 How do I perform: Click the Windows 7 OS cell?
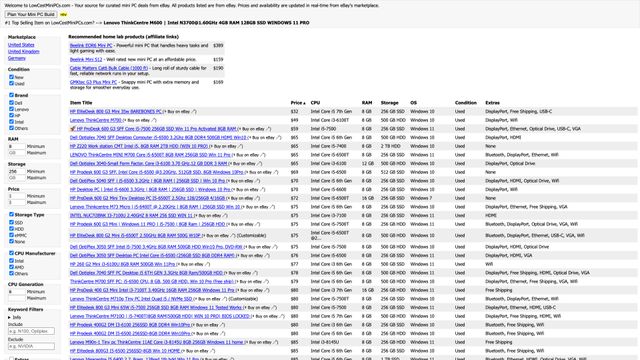click(x=421, y=198)
